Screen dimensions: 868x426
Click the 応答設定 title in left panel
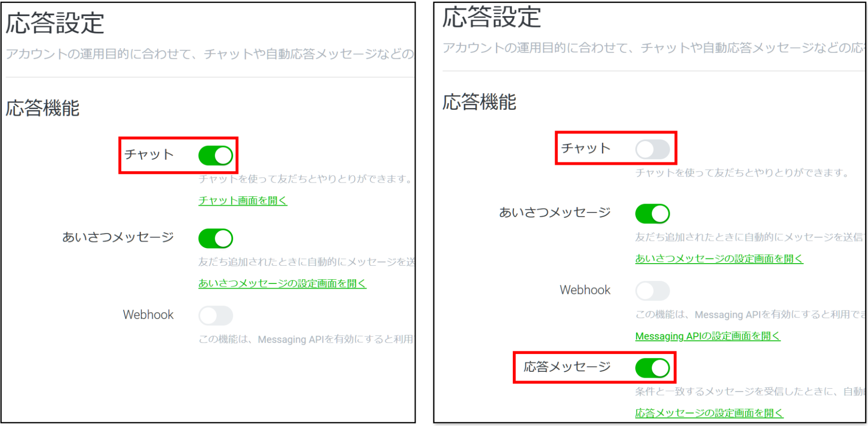pyautogui.click(x=55, y=23)
